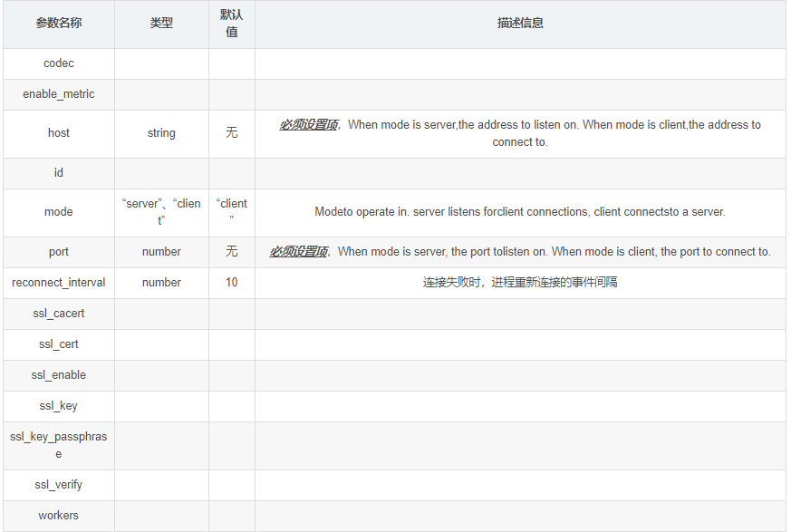Click the 参数名称 column header

[59, 24]
